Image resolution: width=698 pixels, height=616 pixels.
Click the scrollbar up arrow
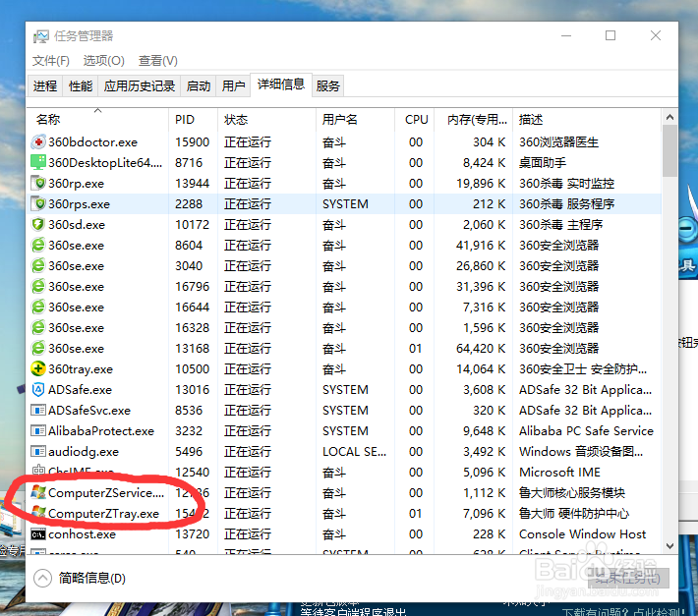(669, 118)
